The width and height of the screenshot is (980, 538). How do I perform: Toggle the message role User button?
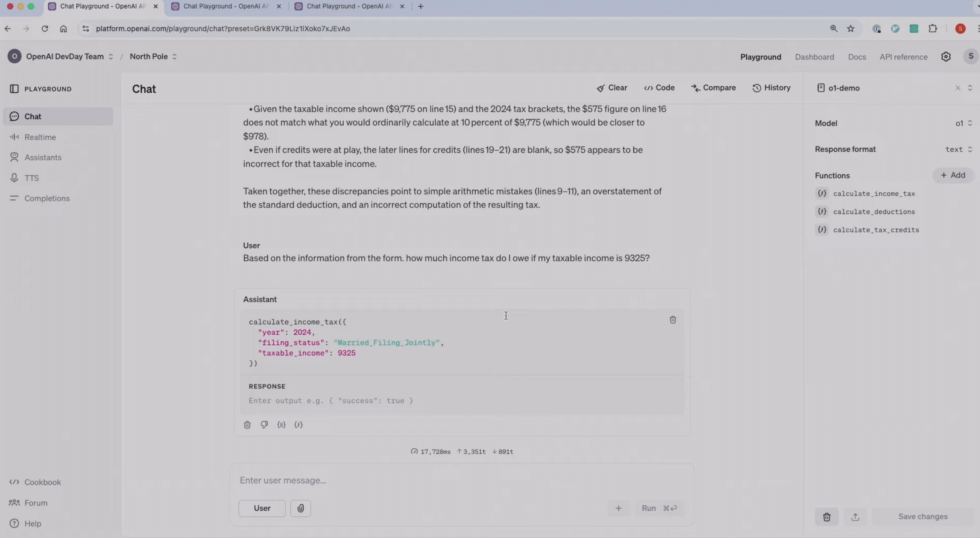click(262, 508)
